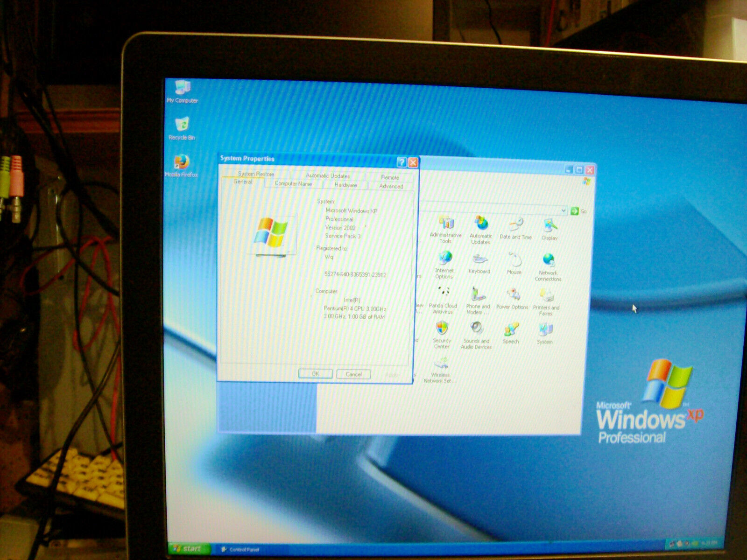The width and height of the screenshot is (747, 560).
Task: Open Administrative Tools in Control Panel
Action: (x=445, y=229)
